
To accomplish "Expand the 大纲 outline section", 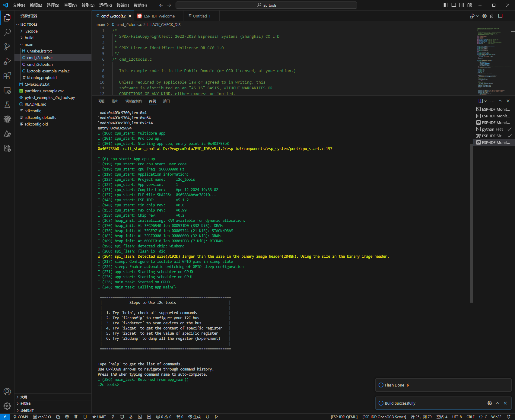I will [53, 397].
